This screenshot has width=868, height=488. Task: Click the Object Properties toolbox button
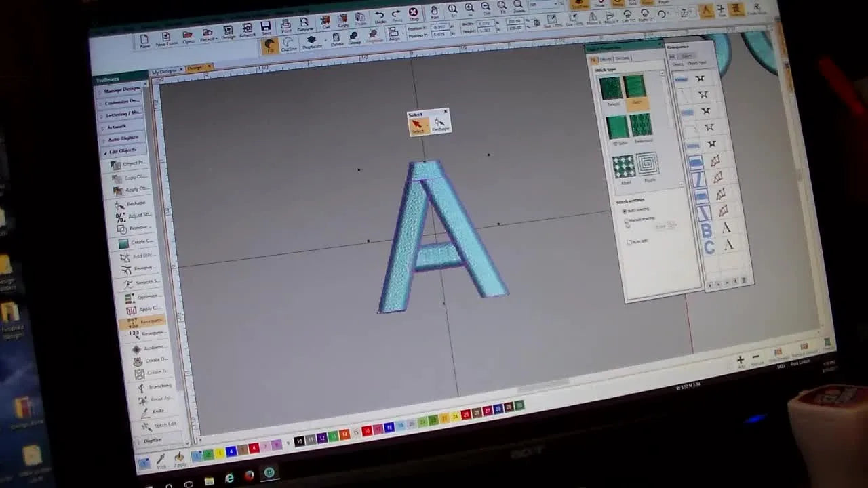point(130,165)
